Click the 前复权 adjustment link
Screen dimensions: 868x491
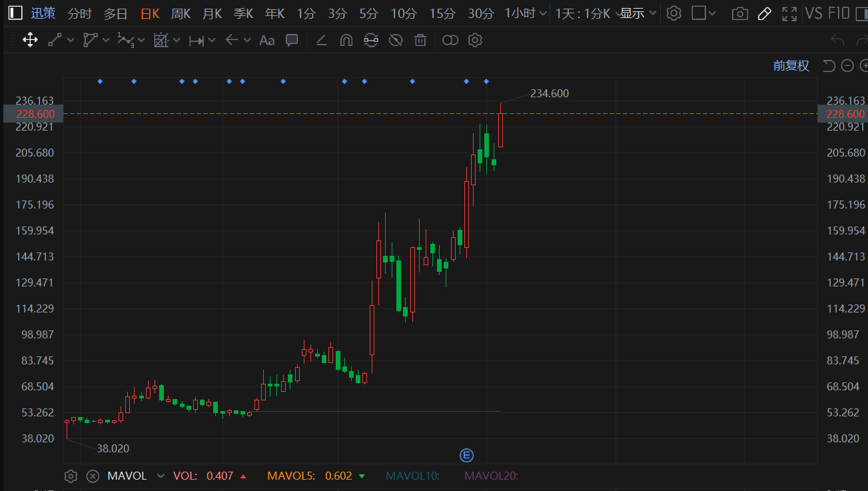tap(791, 65)
